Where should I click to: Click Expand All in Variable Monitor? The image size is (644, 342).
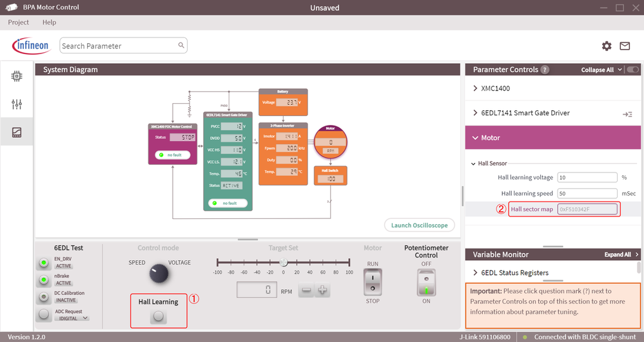(x=621, y=254)
